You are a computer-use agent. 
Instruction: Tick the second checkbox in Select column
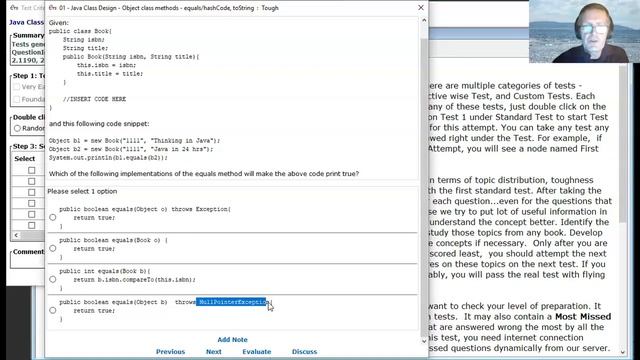pos(31,181)
